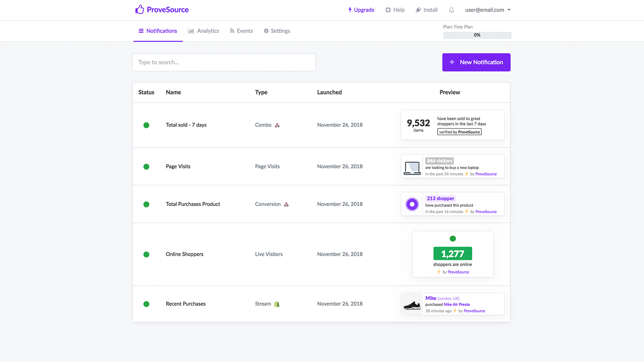Click the laptop icon in Page Visits preview
Screen dimensions: 644x362
(x=412, y=168)
